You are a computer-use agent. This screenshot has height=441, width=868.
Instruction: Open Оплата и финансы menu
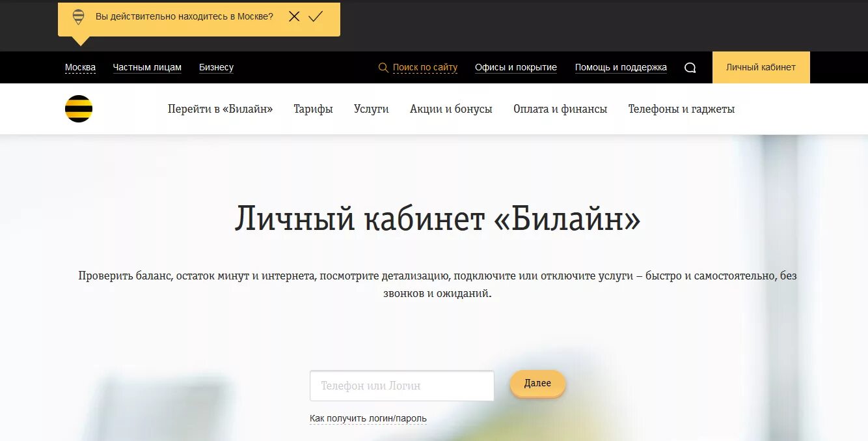pos(560,109)
